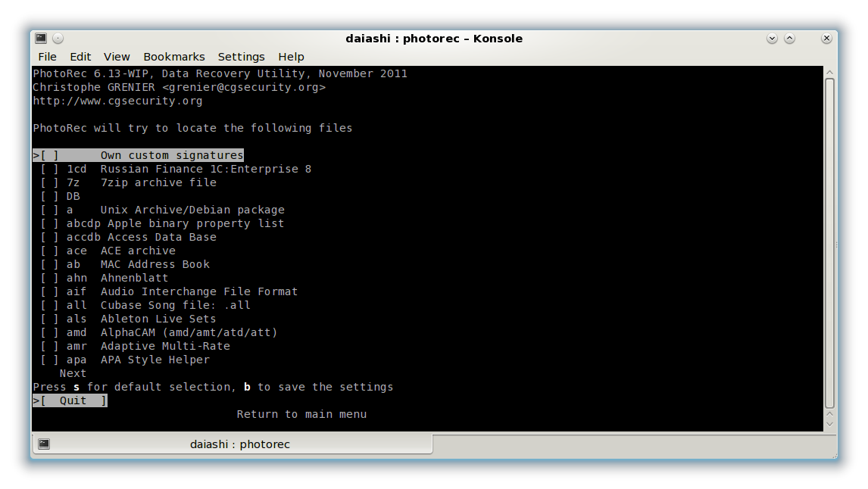The height and width of the screenshot is (489, 868).
Task: Open the Bookmarks menu
Action: coord(173,57)
